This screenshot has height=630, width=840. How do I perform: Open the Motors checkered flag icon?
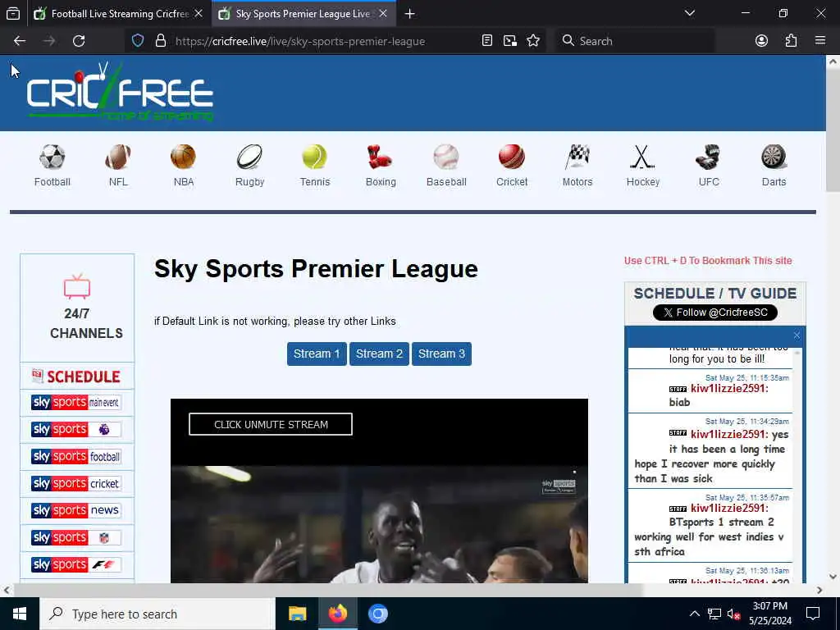click(577, 157)
